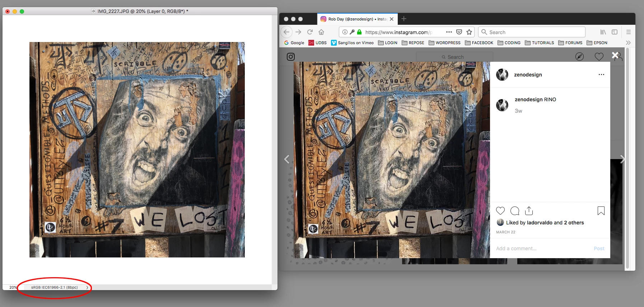Click the IMG_2227.JPG canvas image in Photoshop
This screenshot has height=307, width=644.
point(137,150)
